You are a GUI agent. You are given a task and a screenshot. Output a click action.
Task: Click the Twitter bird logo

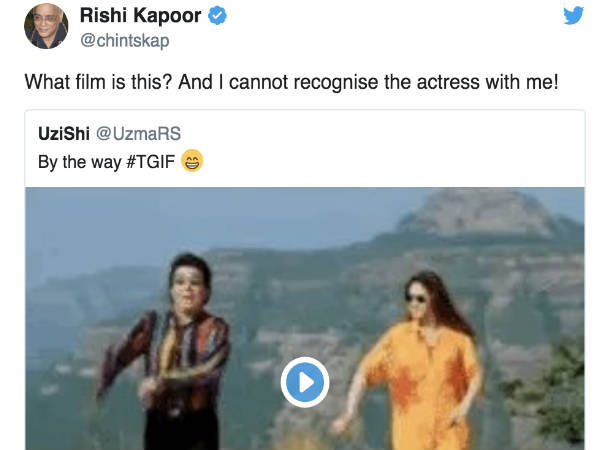(x=572, y=17)
